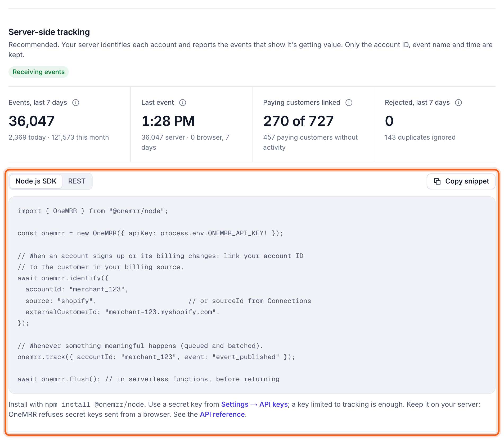Viewport: 504px width, 440px height.
Task: Click the Server-side tracking heading
Action: click(x=49, y=32)
